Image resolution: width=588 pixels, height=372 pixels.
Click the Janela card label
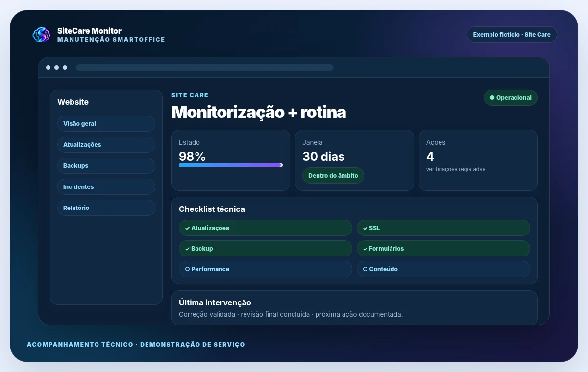tap(313, 143)
